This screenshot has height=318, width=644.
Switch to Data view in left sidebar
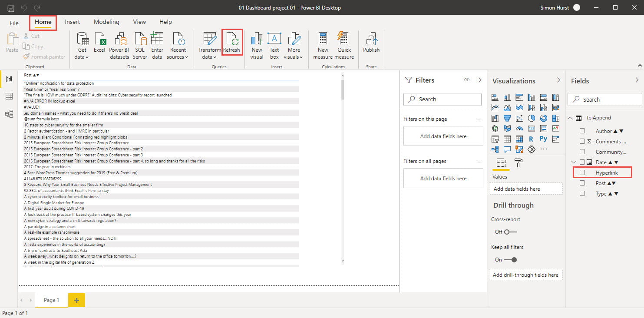pyautogui.click(x=9, y=96)
